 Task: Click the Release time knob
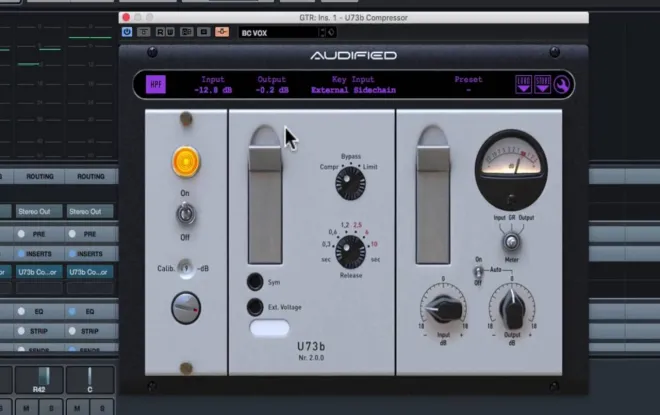tap(350, 252)
